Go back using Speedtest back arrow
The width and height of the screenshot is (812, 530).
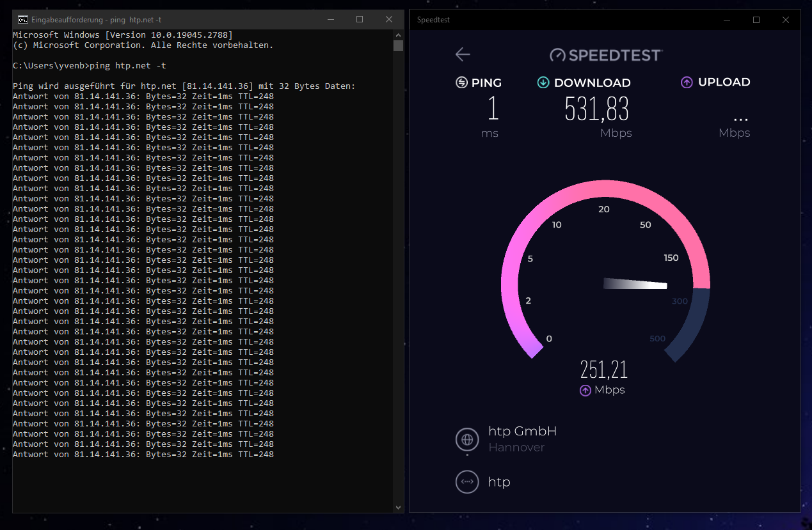(463, 54)
